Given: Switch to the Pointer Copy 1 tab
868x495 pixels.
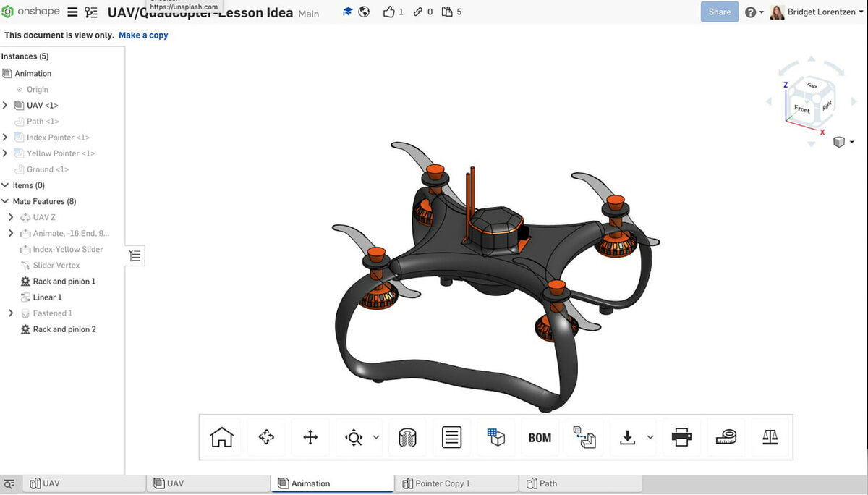Looking at the screenshot, I should click(x=457, y=483).
